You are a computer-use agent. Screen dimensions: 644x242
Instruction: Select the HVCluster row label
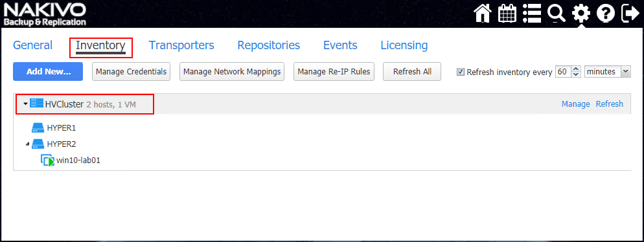point(65,104)
